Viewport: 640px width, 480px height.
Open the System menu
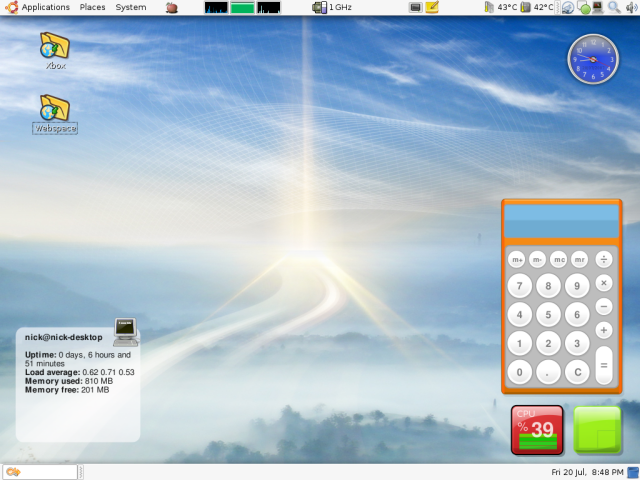tap(130, 7)
